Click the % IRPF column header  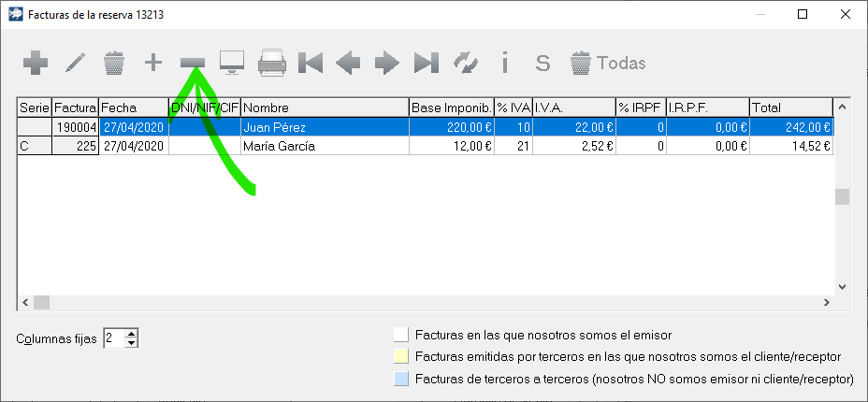point(641,108)
